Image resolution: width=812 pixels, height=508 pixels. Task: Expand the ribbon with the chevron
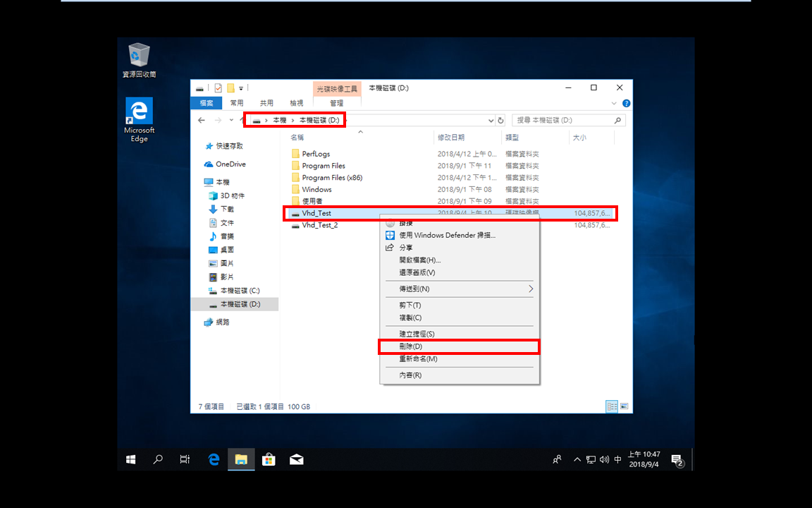tap(614, 103)
